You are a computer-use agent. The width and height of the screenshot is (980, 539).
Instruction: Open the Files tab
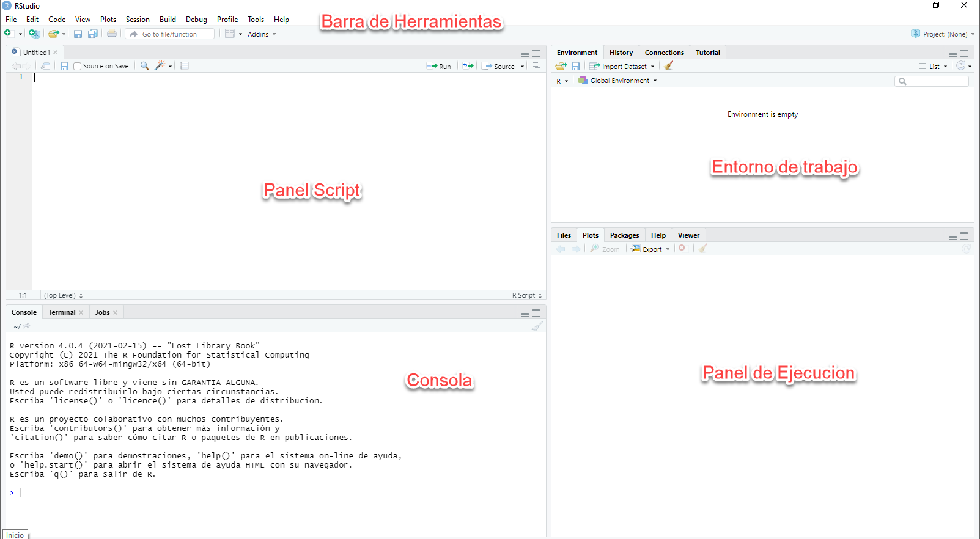pyautogui.click(x=564, y=235)
